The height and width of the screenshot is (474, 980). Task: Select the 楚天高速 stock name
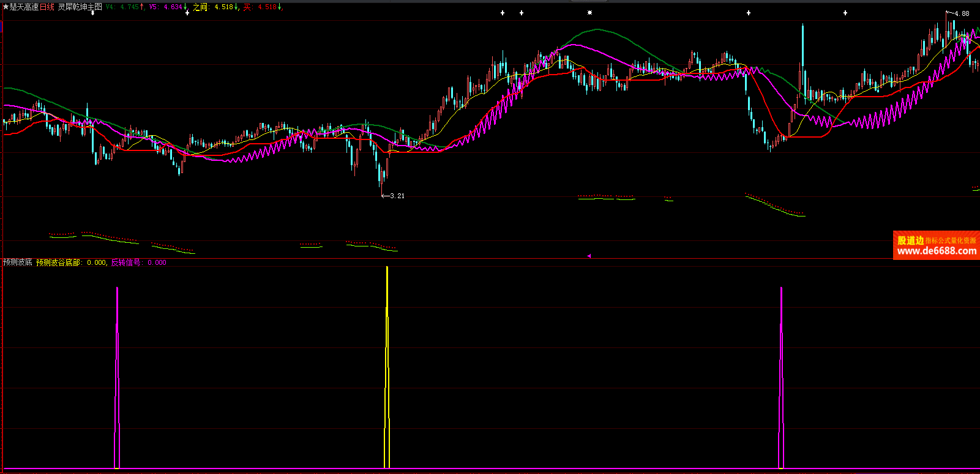pos(24,7)
